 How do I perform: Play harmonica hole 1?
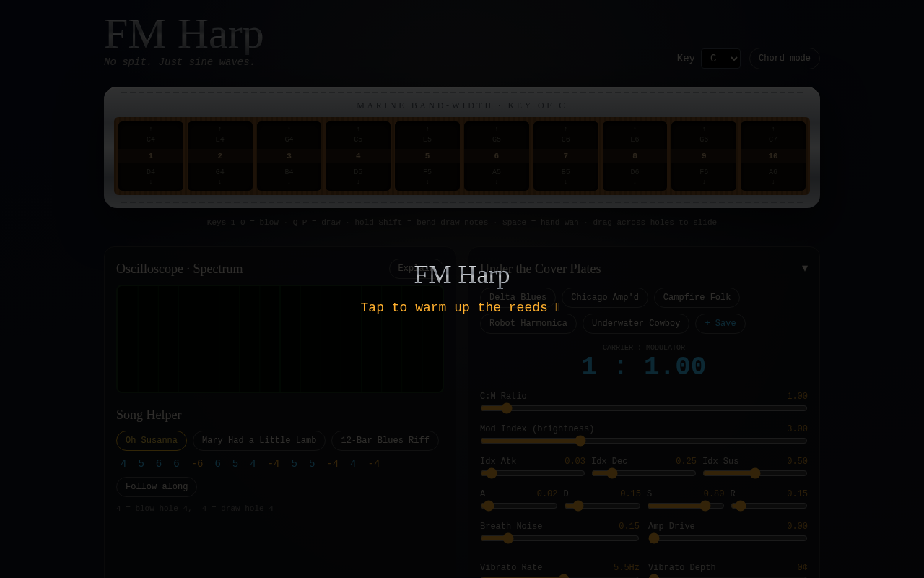pos(151,156)
